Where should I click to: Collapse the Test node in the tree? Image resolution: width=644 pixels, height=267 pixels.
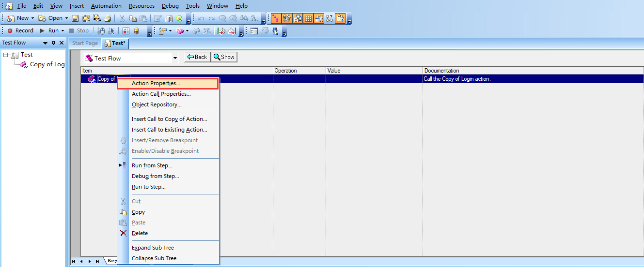(x=6, y=55)
